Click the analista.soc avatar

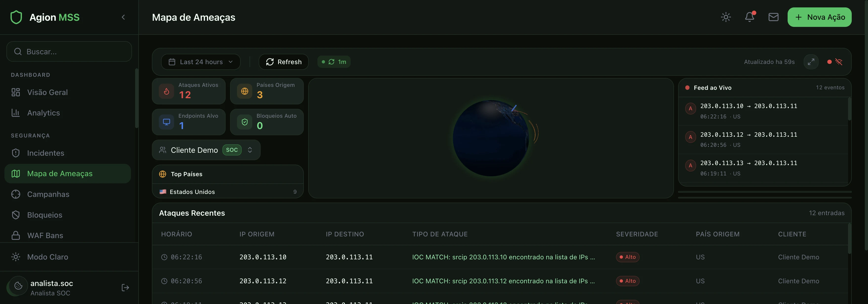pyautogui.click(x=18, y=286)
